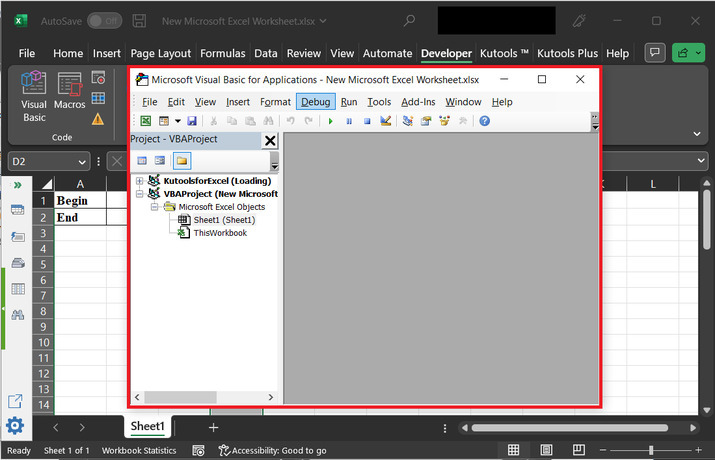Open Project panel toolbar options arrow
The width and height of the screenshot is (715, 460).
(x=274, y=162)
